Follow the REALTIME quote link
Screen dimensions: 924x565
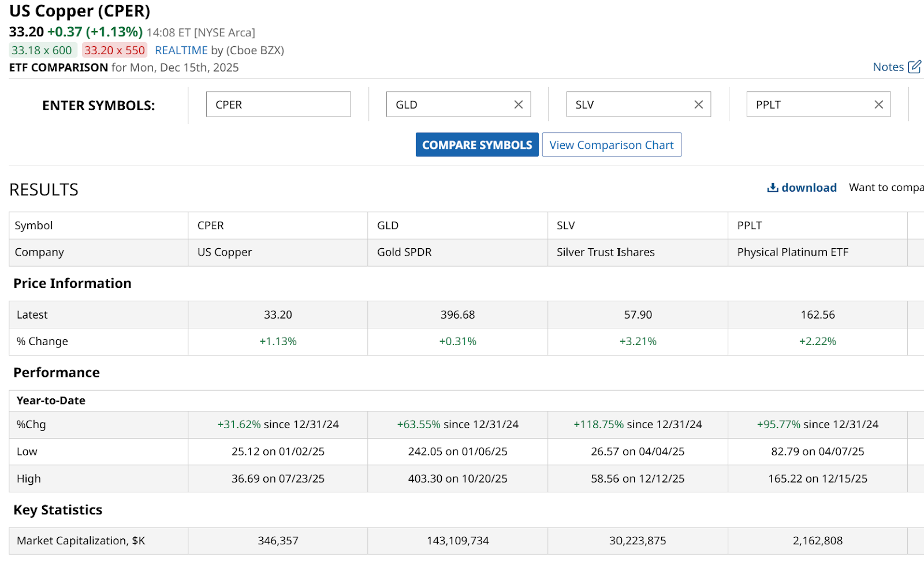(181, 50)
